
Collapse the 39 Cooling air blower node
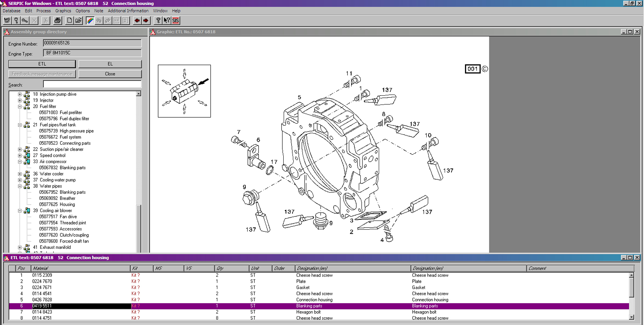pos(20,211)
